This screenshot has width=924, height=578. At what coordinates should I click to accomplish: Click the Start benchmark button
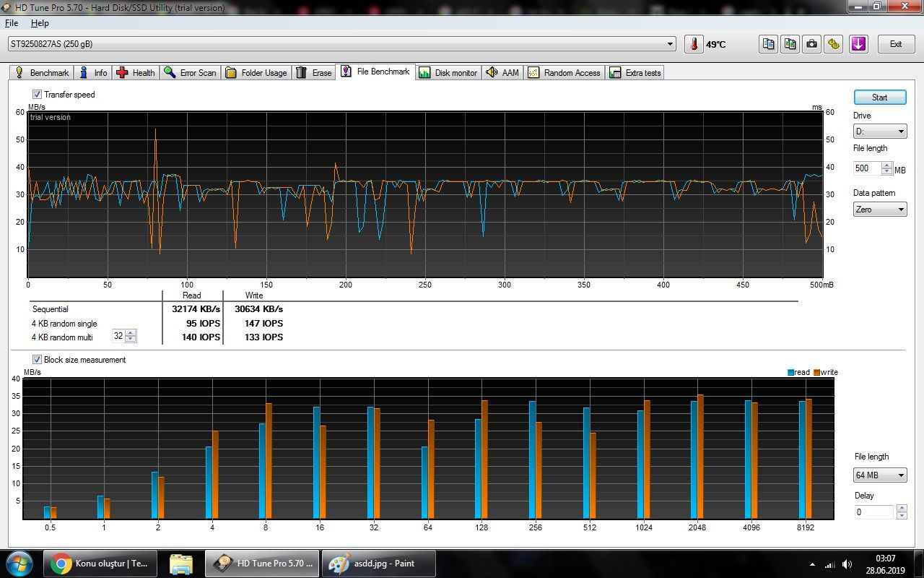coord(880,98)
